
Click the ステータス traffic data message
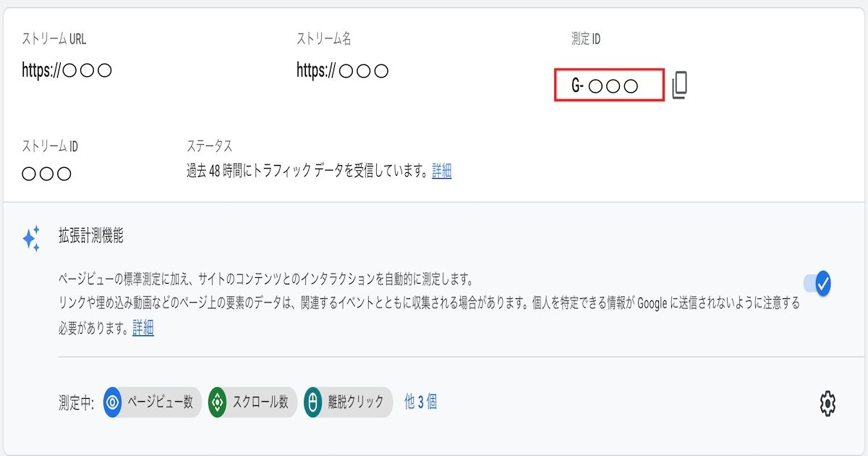pyautogui.click(x=307, y=172)
